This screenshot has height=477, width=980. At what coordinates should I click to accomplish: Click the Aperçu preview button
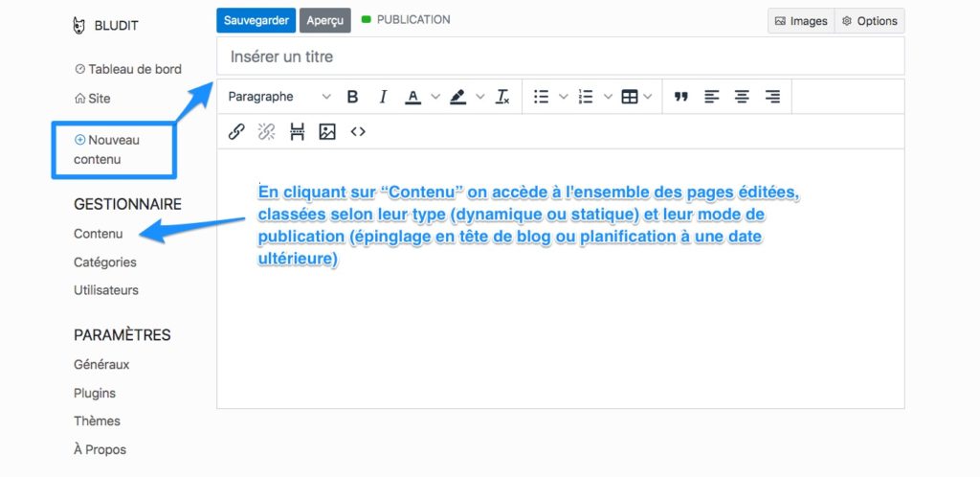(325, 20)
